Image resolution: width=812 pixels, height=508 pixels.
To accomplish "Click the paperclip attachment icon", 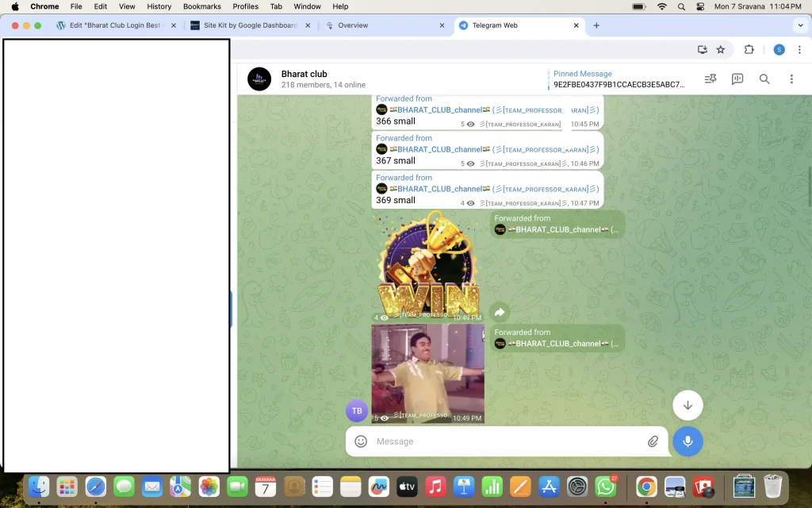I will (653, 441).
